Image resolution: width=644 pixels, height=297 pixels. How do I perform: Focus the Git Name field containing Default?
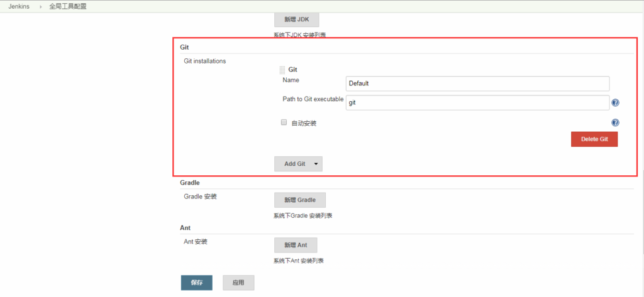(x=477, y=84)
